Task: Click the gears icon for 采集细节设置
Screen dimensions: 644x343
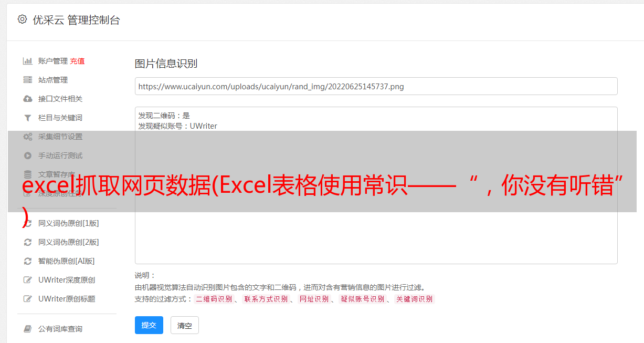Action: (28, 137)
